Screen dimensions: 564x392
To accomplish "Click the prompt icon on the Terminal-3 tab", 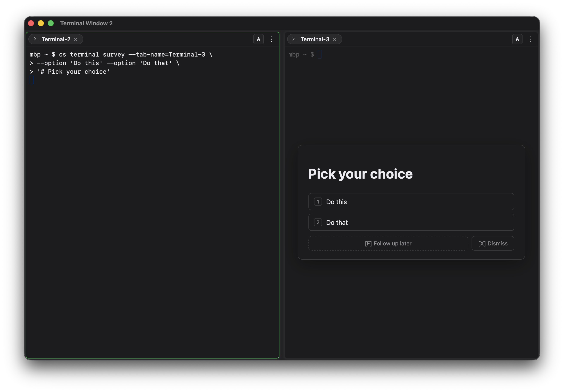I will coord(295,39).
